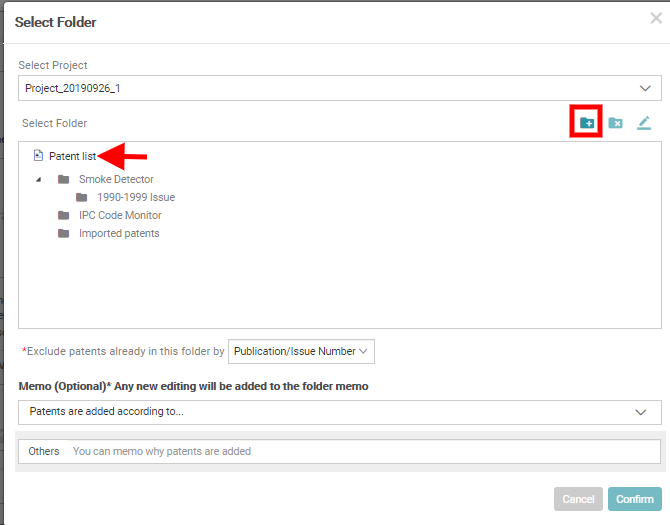Click the add new folder icon
The image size is (670, 525).
tap(587, 123)
